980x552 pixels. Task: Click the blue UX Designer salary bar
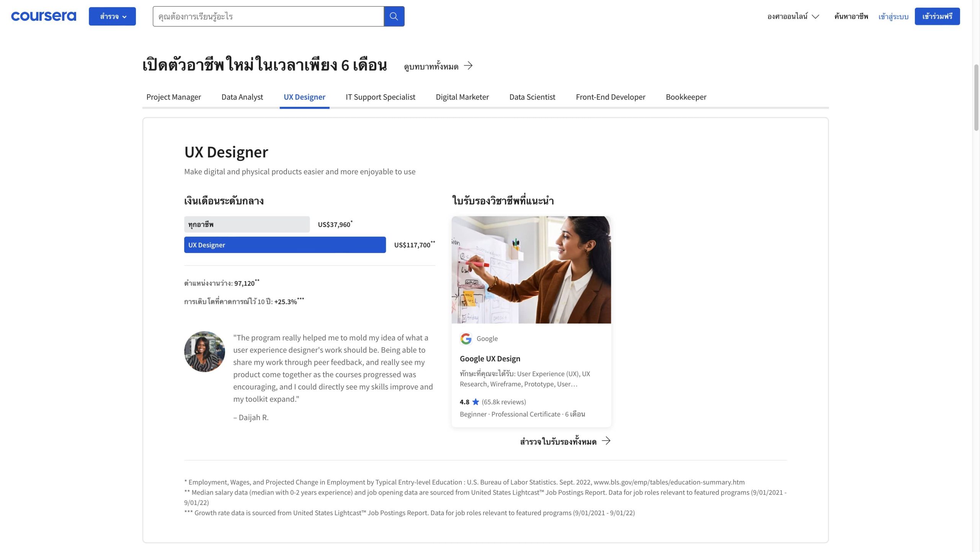(x=285, y=245)
